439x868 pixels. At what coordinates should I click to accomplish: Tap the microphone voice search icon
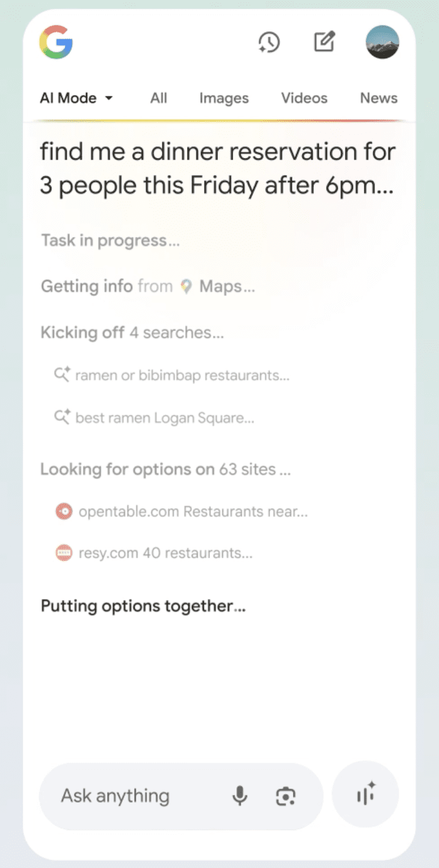(x=239, y=796)
